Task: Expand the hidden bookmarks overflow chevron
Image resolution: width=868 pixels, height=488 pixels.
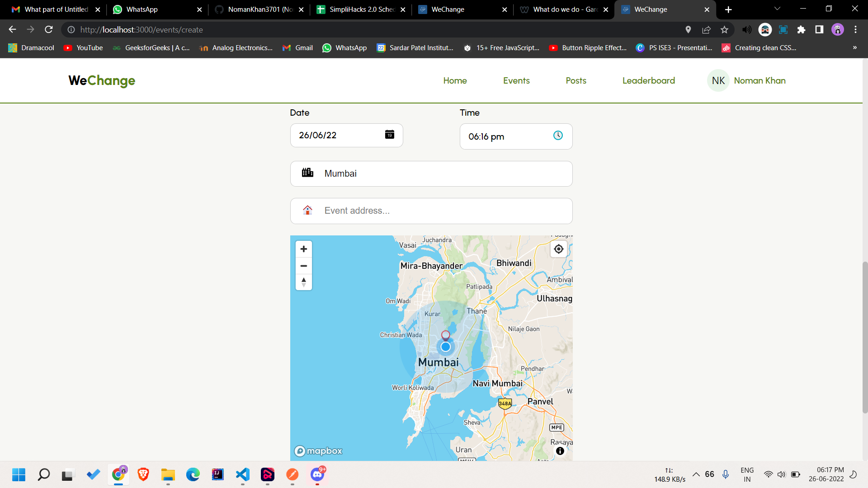Action: pyautogui.click(x=854, y=47)
